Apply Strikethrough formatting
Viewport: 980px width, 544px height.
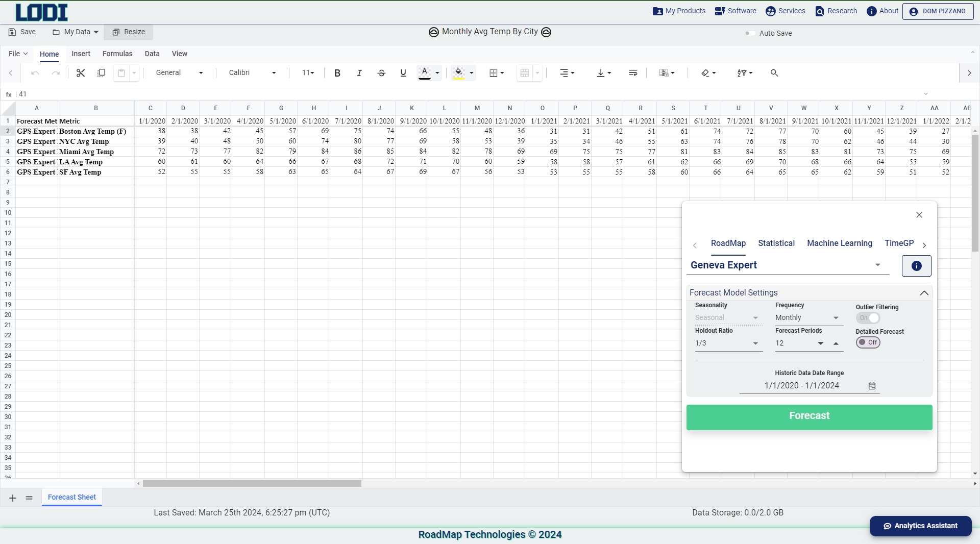coord(381,73)
